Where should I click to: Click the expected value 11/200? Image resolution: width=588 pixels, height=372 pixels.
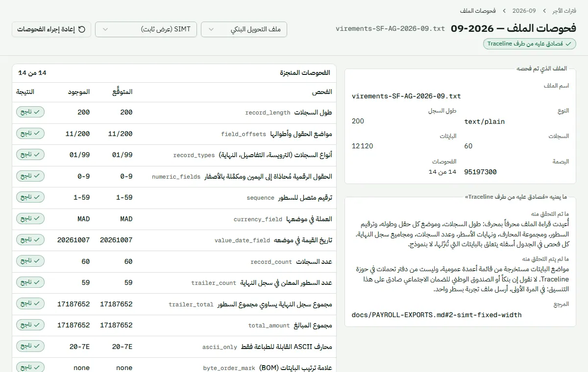coord(120,134)
